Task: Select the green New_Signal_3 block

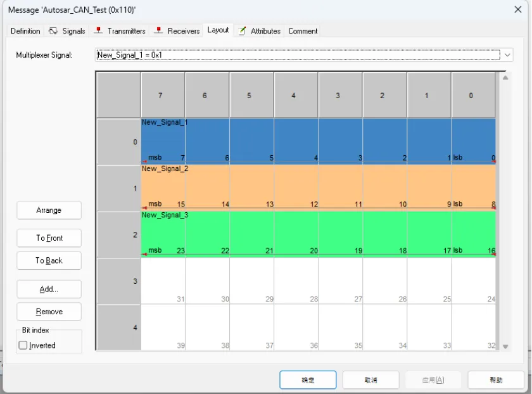Action: pyautogui.click(x=318, y=233)
